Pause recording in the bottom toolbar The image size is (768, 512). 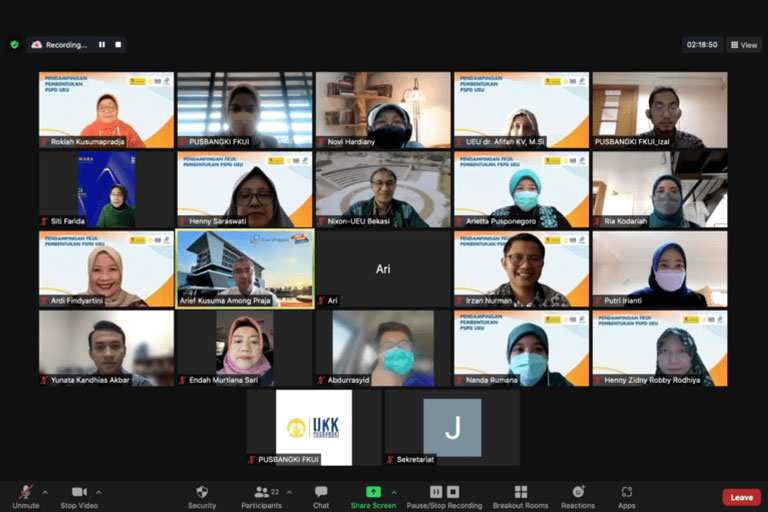(x=436, y=492)
